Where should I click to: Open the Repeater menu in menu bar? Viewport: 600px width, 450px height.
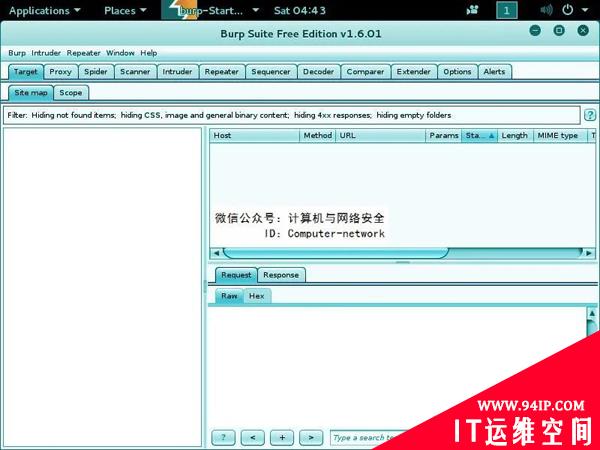point(83,53)
